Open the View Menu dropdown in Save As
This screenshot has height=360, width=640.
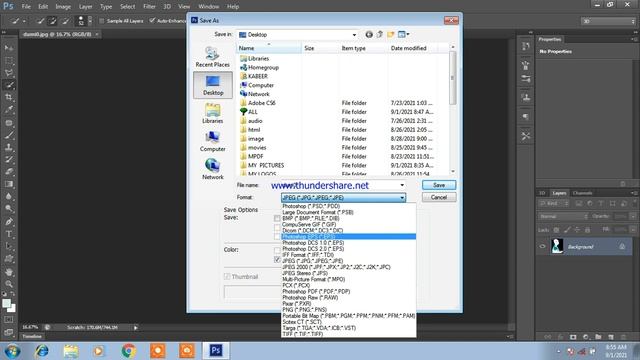[x=403, y=34]
